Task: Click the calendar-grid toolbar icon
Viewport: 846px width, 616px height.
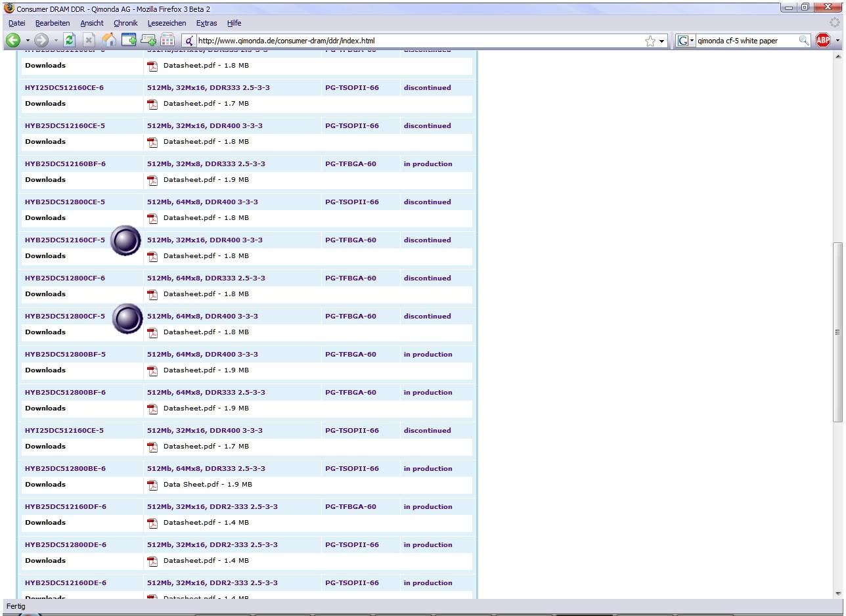Action: (167, 41)
